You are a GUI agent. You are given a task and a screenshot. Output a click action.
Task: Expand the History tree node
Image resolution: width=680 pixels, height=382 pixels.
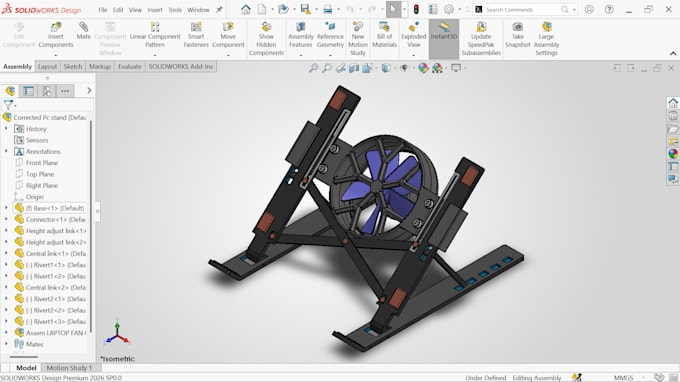(x=6, y=129)
